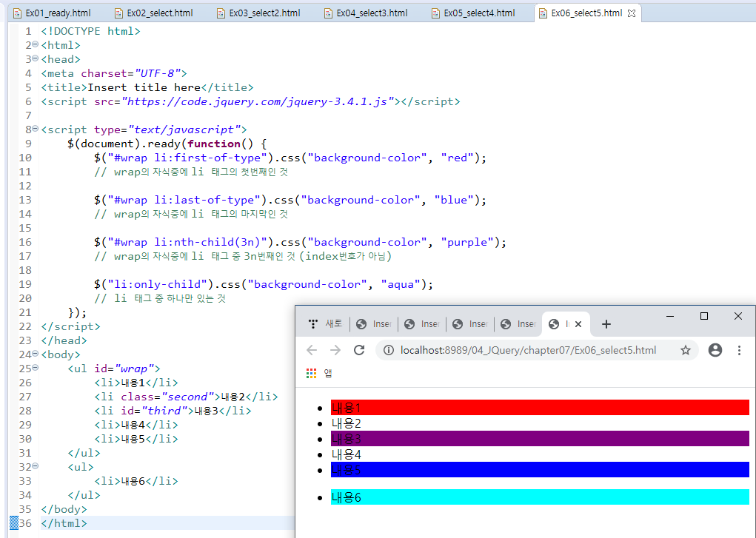Image resolution: width=756 pixels, height=538 pixels.
Task: Reload the page in Chrome
Action: click(x=358, y=350)
